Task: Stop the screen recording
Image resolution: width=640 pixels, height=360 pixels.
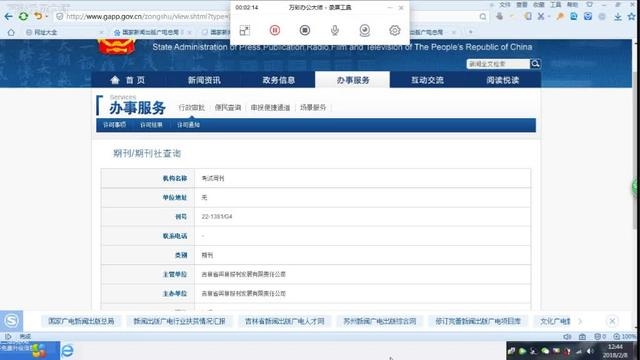Action: coord(304,30)
